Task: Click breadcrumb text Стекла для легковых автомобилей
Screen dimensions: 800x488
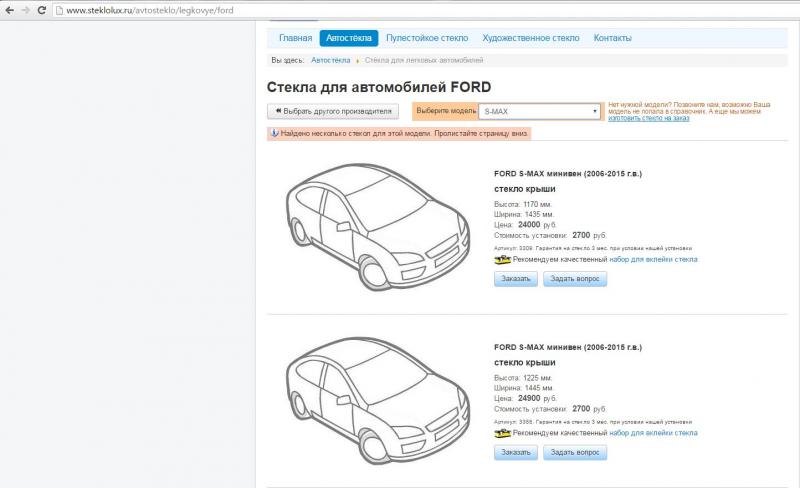Action: 424,60
